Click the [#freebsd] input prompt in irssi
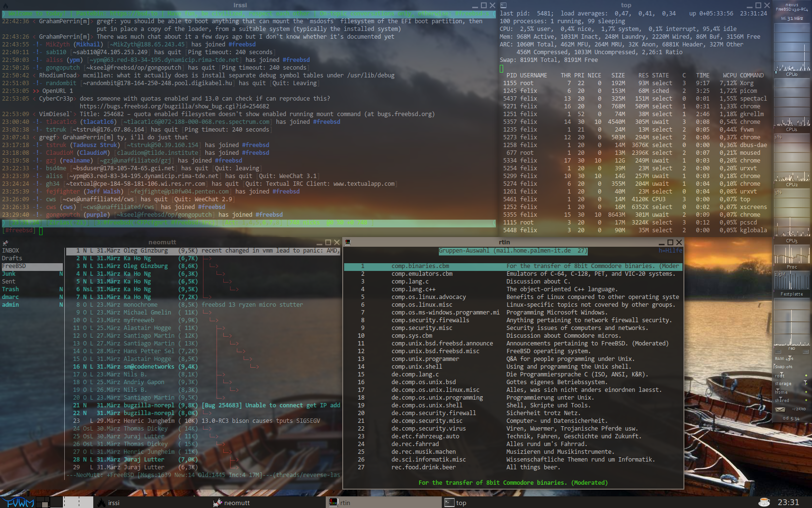This screenshot has height=508, width=812. click(x=19, y=230)
